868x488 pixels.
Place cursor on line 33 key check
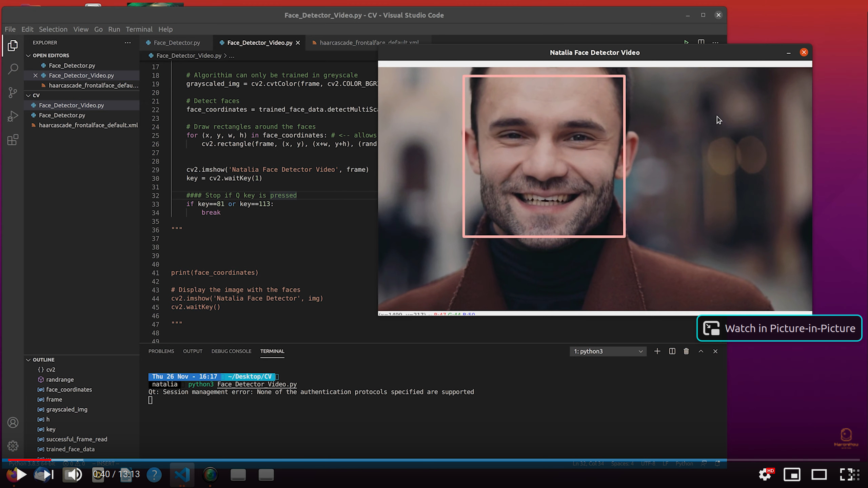tap(230, 204)
